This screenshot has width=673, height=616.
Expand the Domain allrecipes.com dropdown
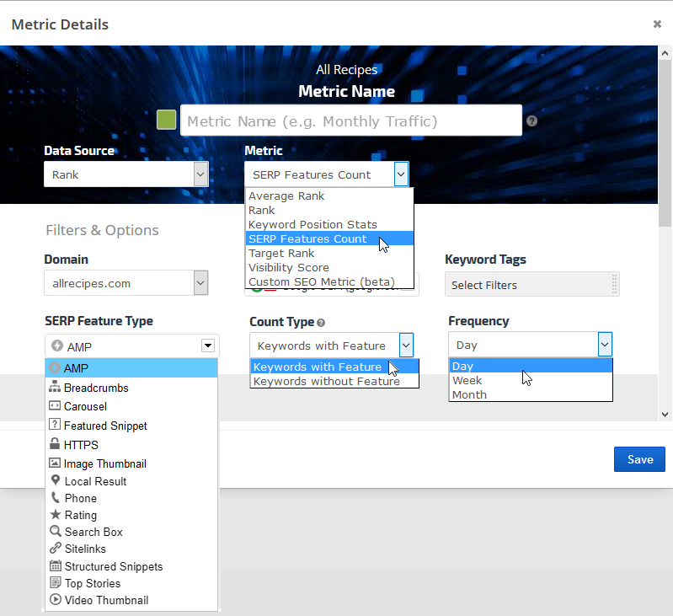pyautogui.click(x=200, y=283)
